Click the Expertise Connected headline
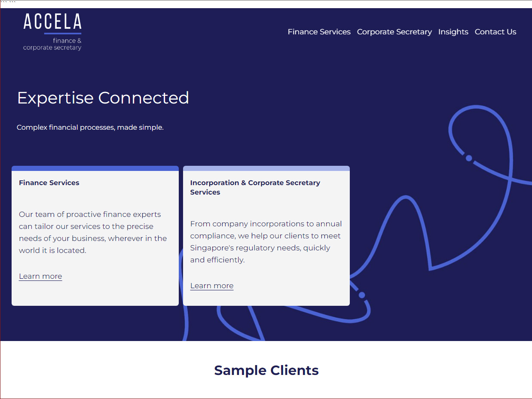532x399 pixels. (103, 97)
